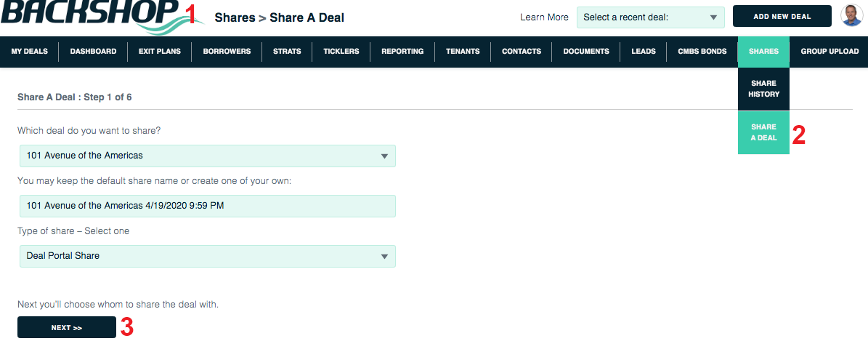Click the NEXT >> button
Screen dimensions: 868x349
pyautogui.click(x=67, y=327)
